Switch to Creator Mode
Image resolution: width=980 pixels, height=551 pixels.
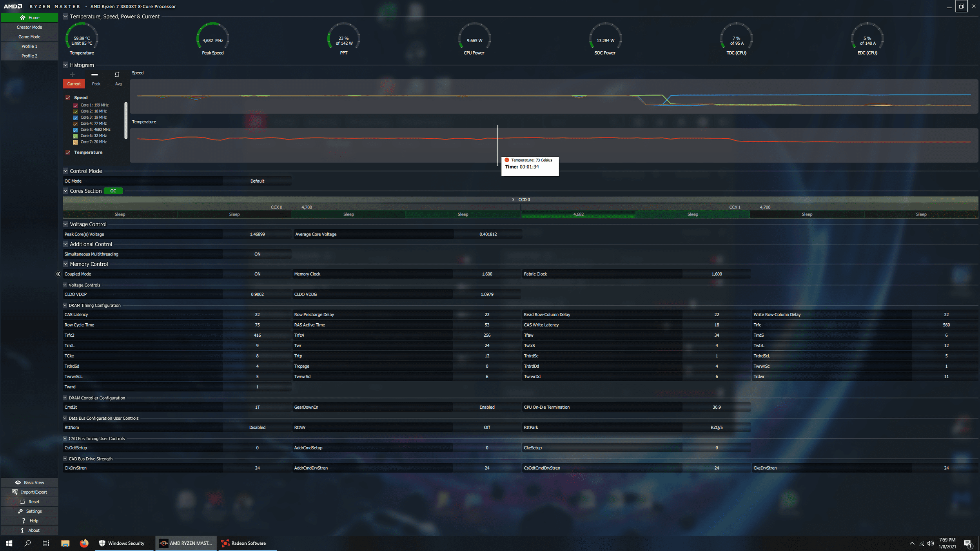click(x=29, y=27)
